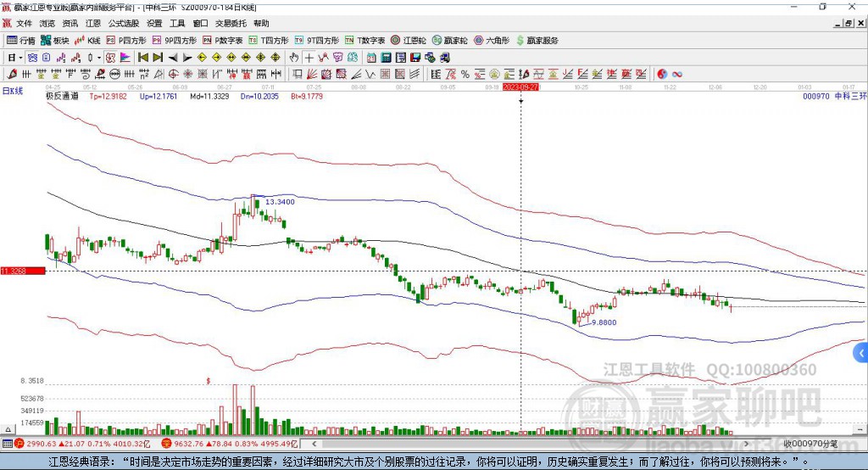The image size is (868, 470).
Task: Open the P四方形 tool
Action: (126, 41)
